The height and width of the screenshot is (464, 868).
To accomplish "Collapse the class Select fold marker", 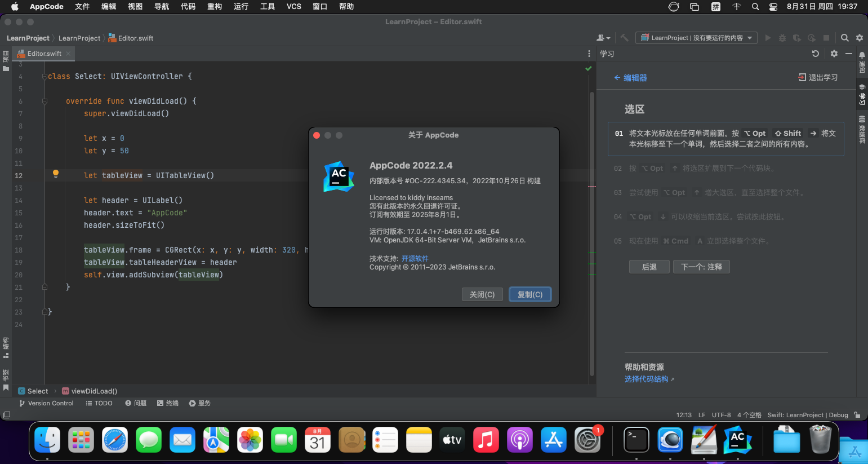I will pyautogui.click(x=44, y=77).
